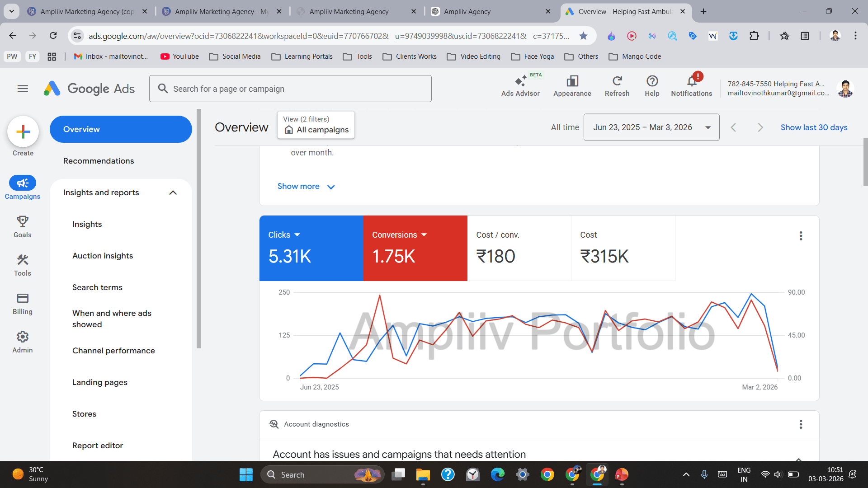Open the Clients Works bookmark folder
868x488 pixels.
point(410,56)
